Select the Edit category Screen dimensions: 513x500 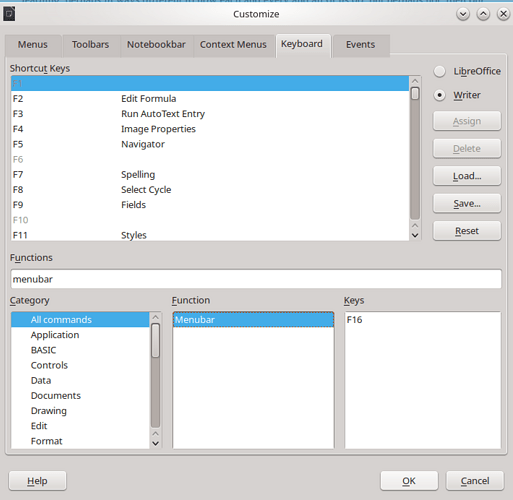click(x=80, y=426)
